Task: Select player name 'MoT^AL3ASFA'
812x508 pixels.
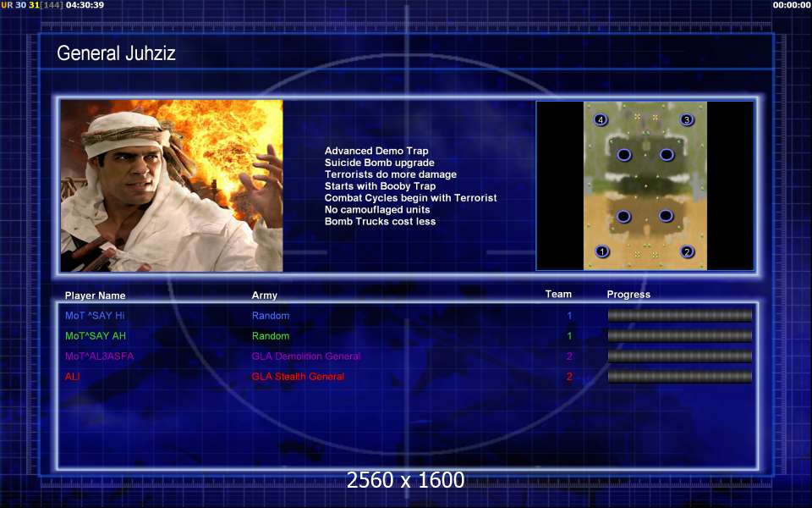Action: pyautogui.click(x=100, y=356)
